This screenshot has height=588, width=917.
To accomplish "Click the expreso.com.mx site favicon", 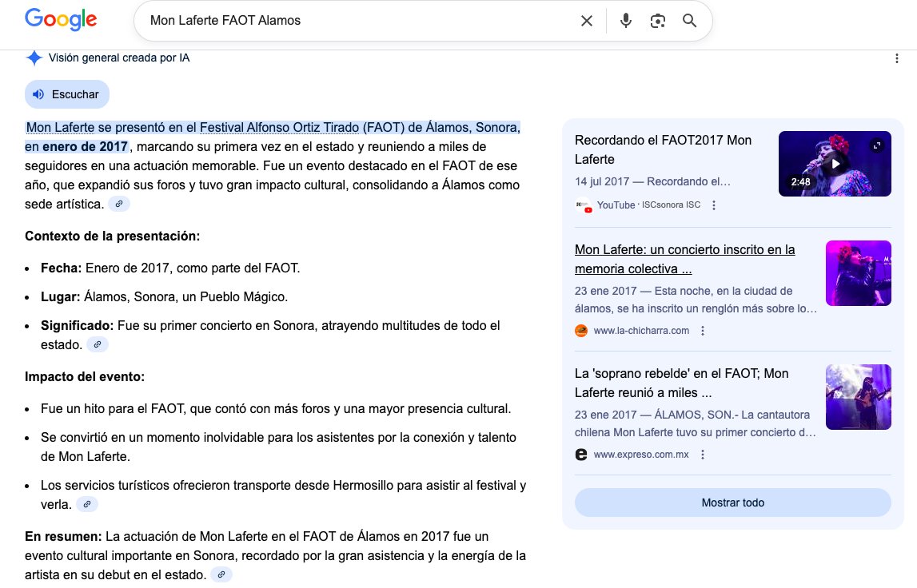I will point(580,455).
